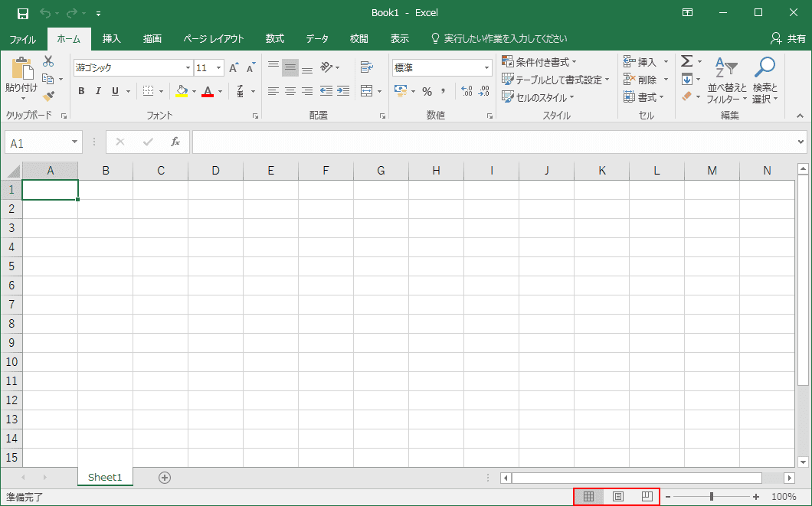Screen dimensions: 812x506
Task: Open セルのスタイル dropdown
Action: [x=538, y=97]
